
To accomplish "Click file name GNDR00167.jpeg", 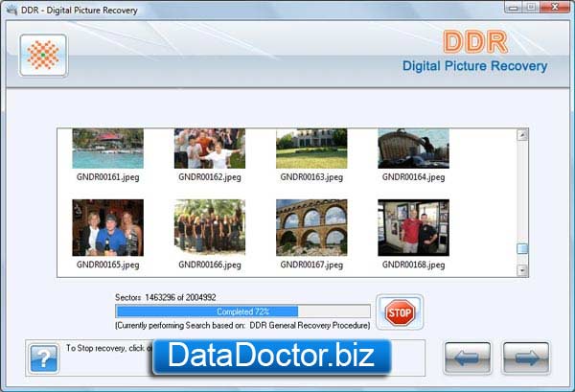I will pyautogui.click(x=311, y=265).
